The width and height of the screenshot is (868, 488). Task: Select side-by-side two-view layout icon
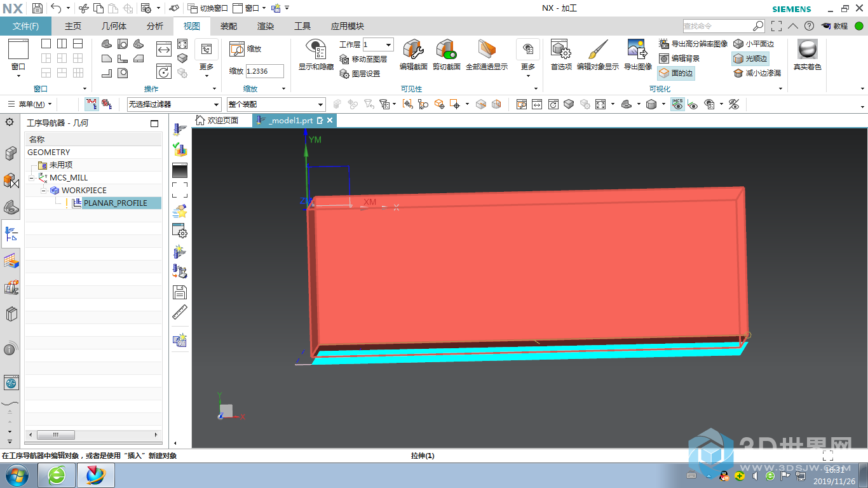pyautogui.click(x=62, y=44)
